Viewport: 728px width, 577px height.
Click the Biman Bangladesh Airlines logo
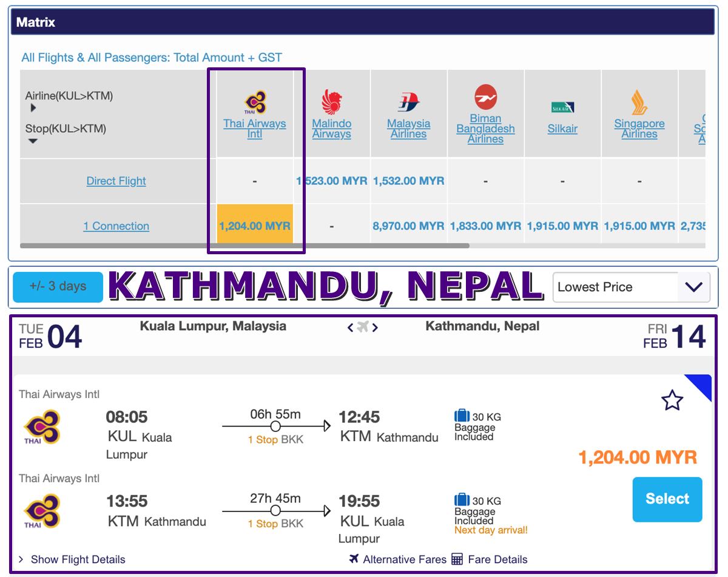pos(486,97)
